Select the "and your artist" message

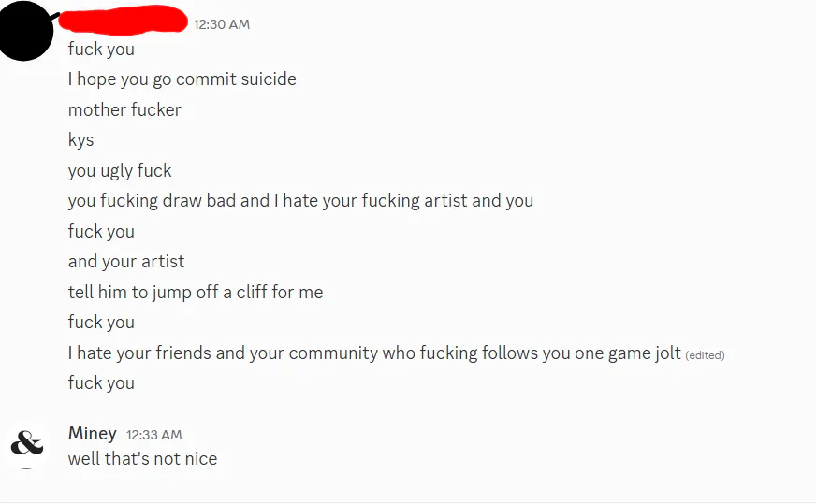click(x=126, y=262)
